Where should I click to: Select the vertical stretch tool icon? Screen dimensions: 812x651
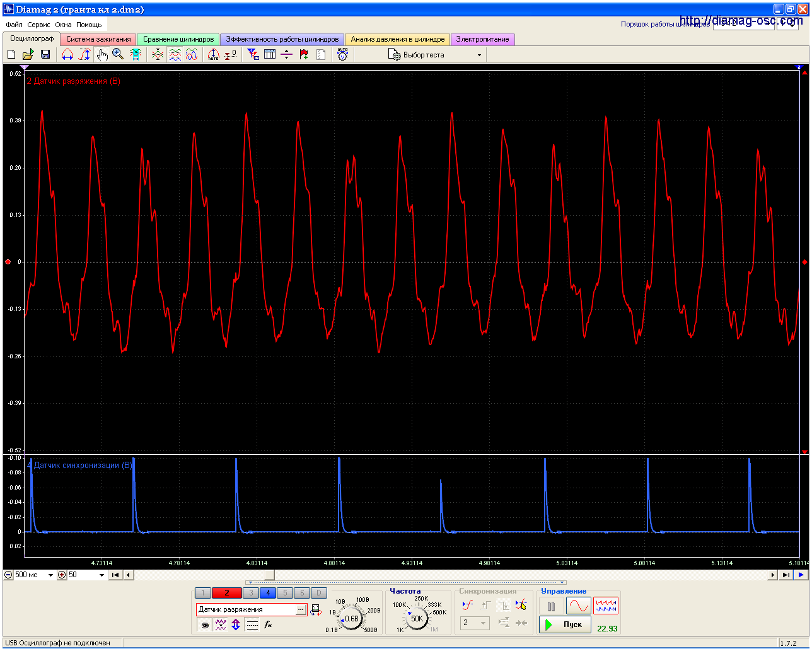click(84, 55)
